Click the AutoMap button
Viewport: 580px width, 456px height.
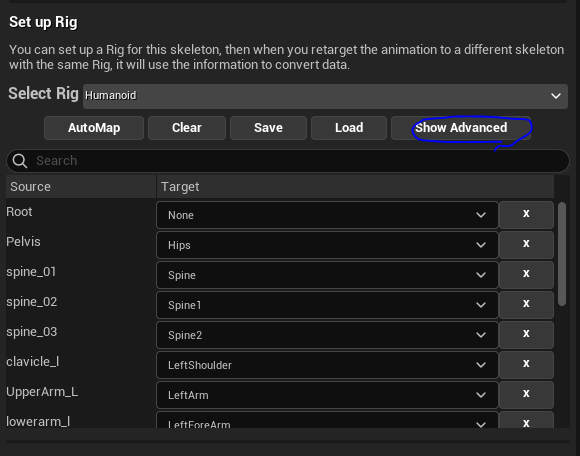pos(94,128)
